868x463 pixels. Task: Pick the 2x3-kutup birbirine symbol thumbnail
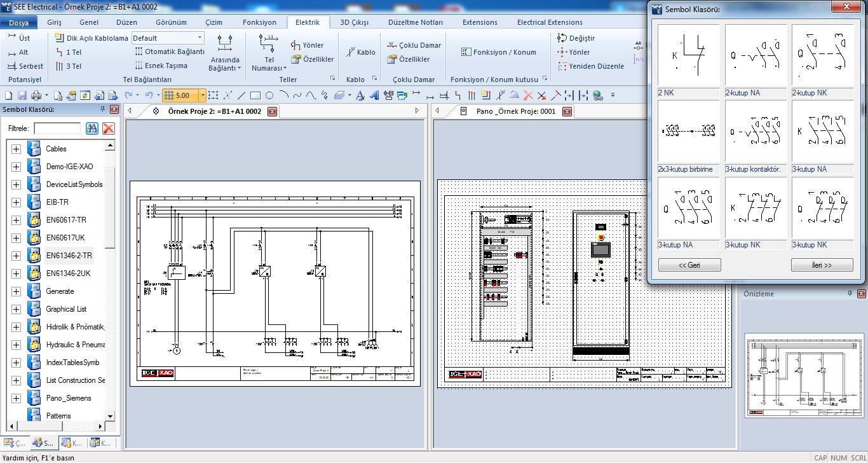click(x=688, y=132)
